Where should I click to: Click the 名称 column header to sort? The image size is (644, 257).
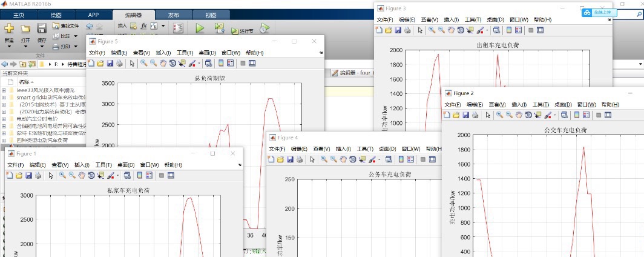pyautogui.click(x=24, y=82)
